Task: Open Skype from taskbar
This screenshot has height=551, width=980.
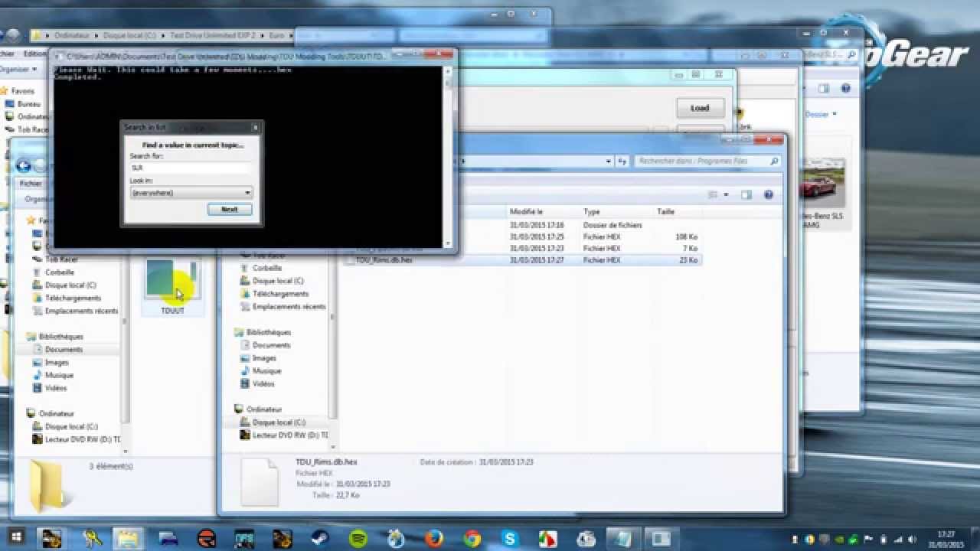Action: point(510,538)
